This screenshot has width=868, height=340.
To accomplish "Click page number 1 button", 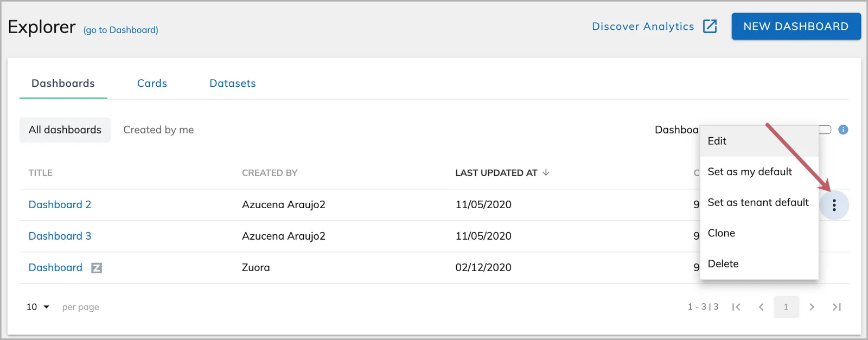I will point(786,307).
